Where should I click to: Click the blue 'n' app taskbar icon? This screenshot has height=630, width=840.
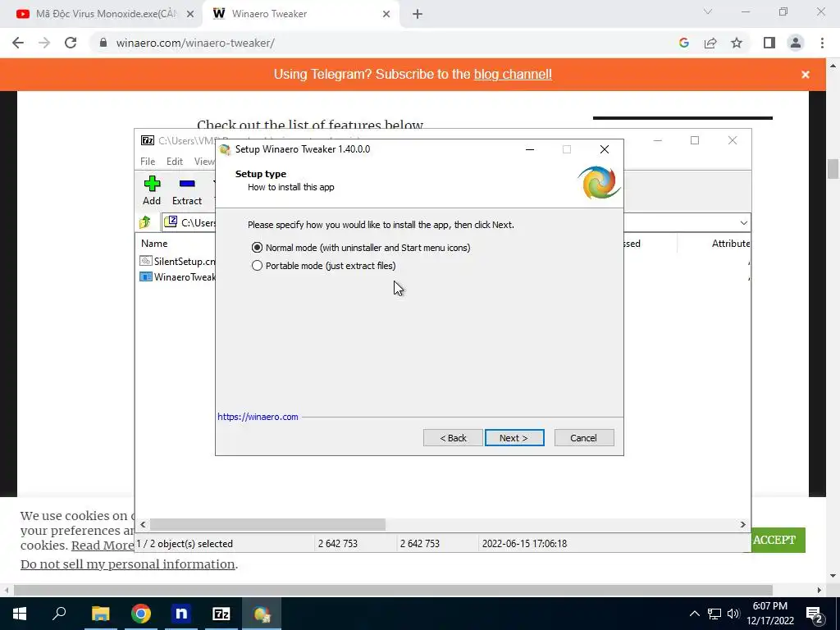181,614
